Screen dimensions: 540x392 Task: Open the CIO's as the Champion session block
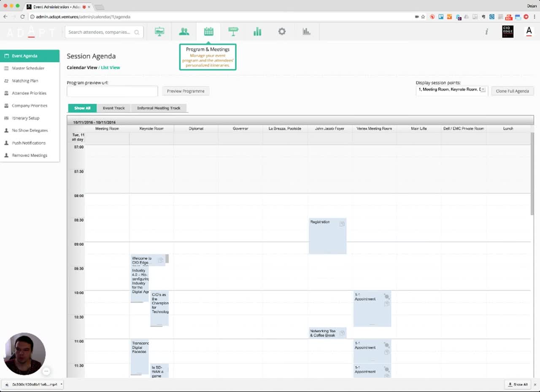tap(160, 309)
